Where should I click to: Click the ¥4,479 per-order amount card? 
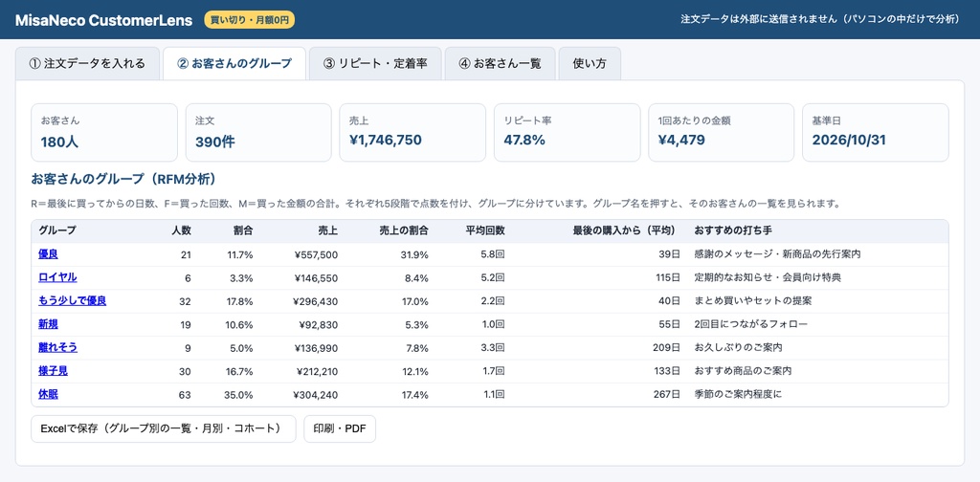[x=722, y=132]
